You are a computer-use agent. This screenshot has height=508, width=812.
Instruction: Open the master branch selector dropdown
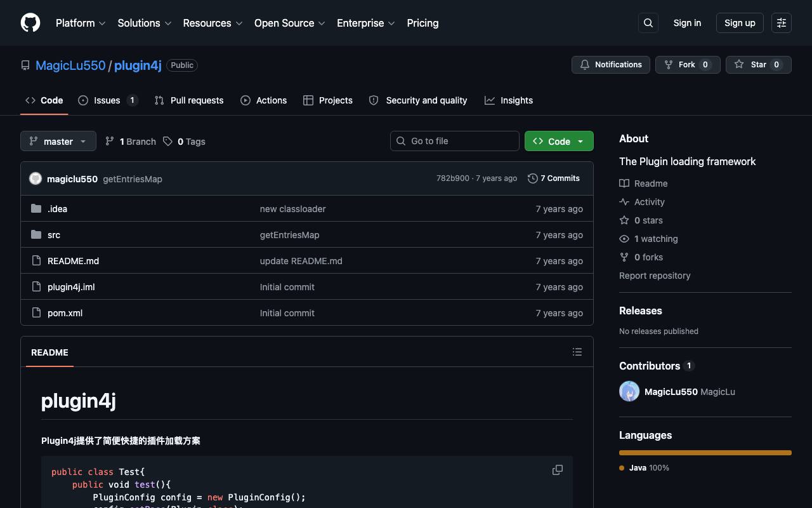pos(58,141)
